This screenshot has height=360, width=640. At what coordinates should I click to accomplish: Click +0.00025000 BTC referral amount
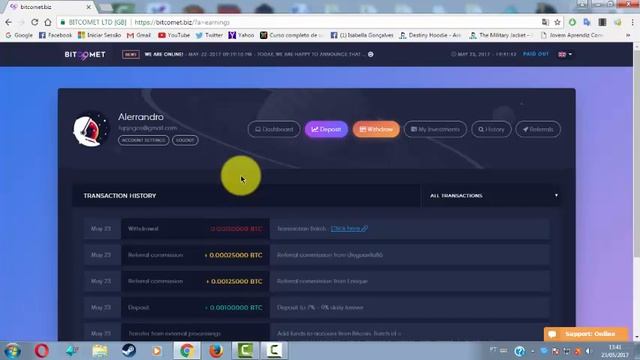(233, 255)
